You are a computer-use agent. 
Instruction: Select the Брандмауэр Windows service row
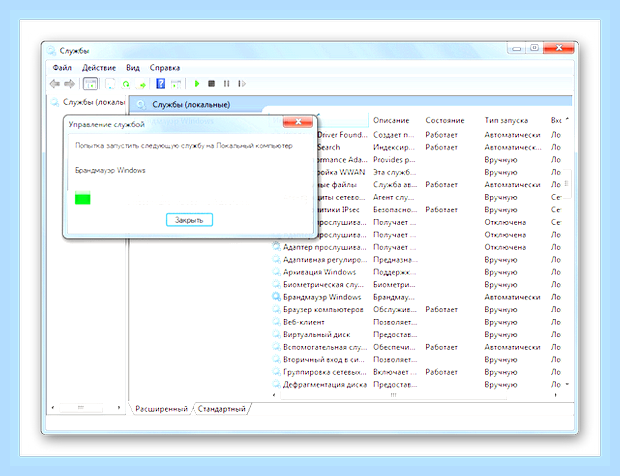[418, 297]
